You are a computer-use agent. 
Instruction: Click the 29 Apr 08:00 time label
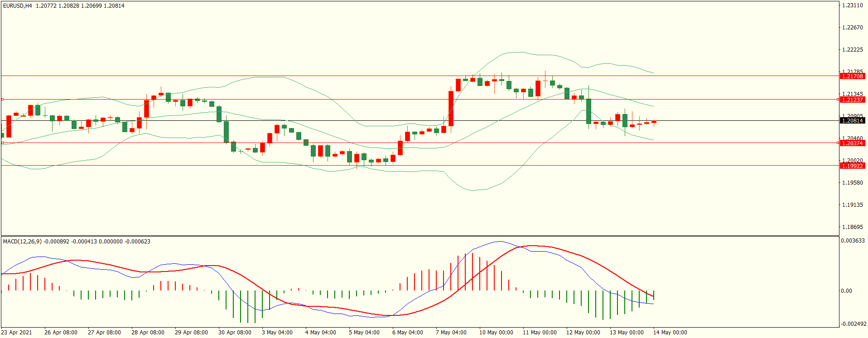coord(191,333)
